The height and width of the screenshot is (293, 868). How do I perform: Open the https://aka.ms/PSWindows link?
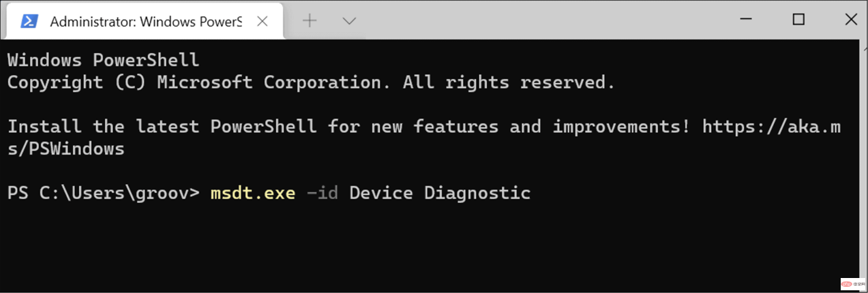(770, 127)
